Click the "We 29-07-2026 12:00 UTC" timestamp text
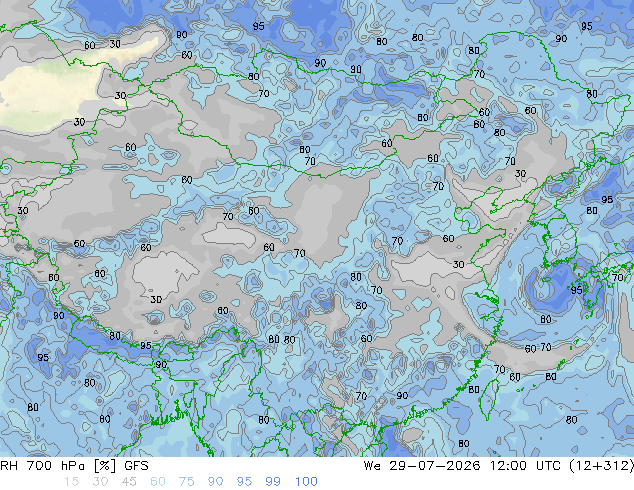 pos(462,466)
